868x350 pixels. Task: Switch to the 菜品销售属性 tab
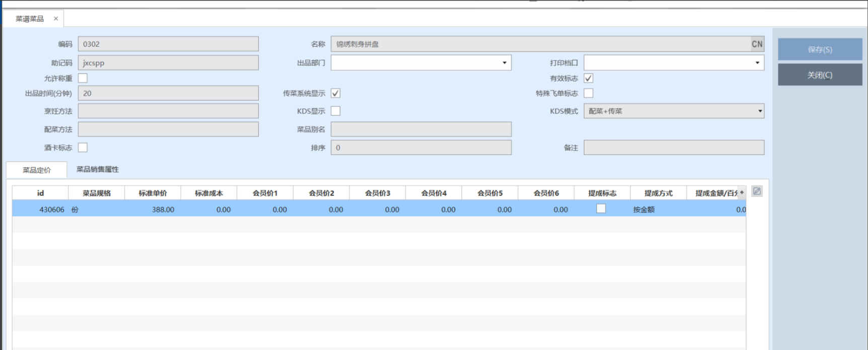[x=98, y=170]
